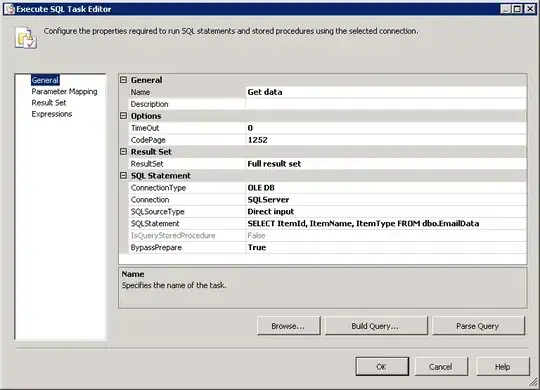Open the Build Query... dialog
Image resolution: width=540 pixels, height=390 pixels.
pos(375,326)
